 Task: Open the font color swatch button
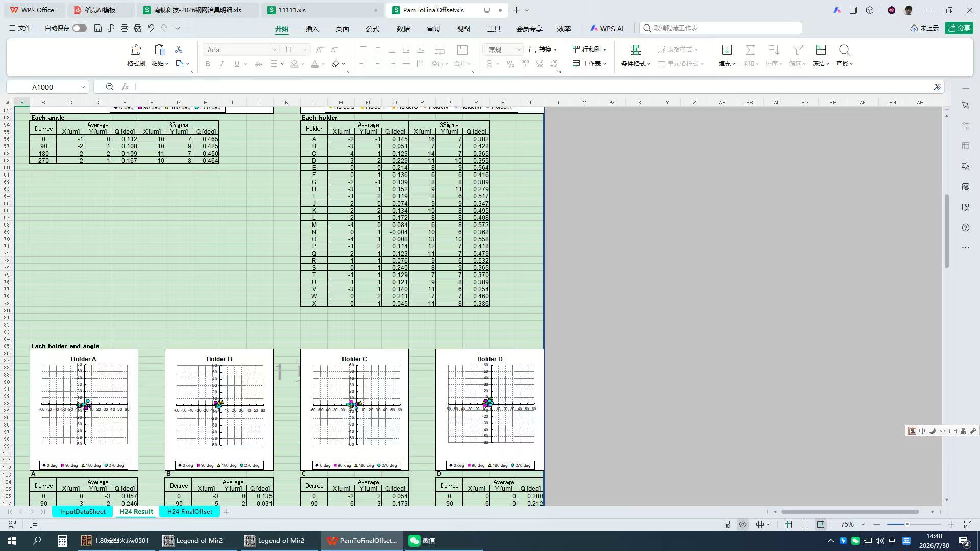(315, 64)
